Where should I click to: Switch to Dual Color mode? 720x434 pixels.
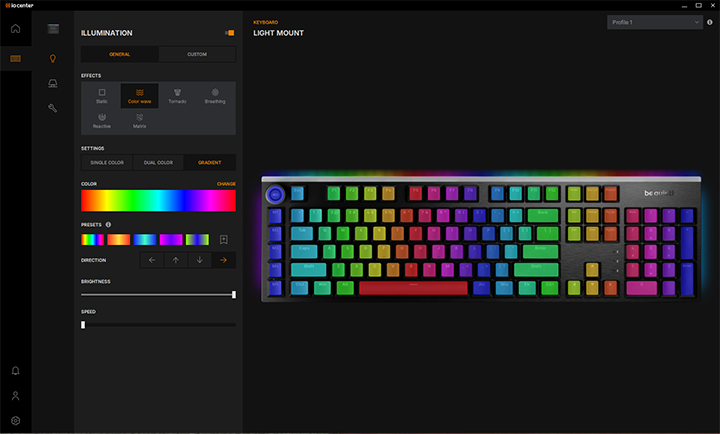[158, 162]
